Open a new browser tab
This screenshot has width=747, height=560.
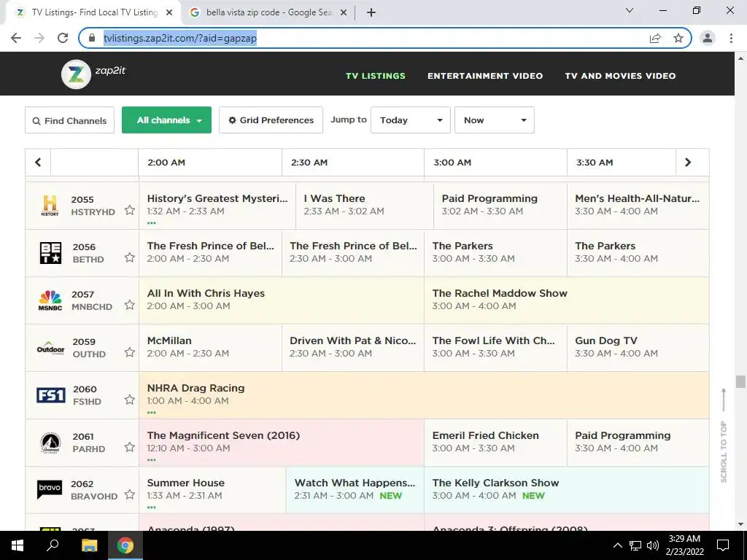click(371, 12)
